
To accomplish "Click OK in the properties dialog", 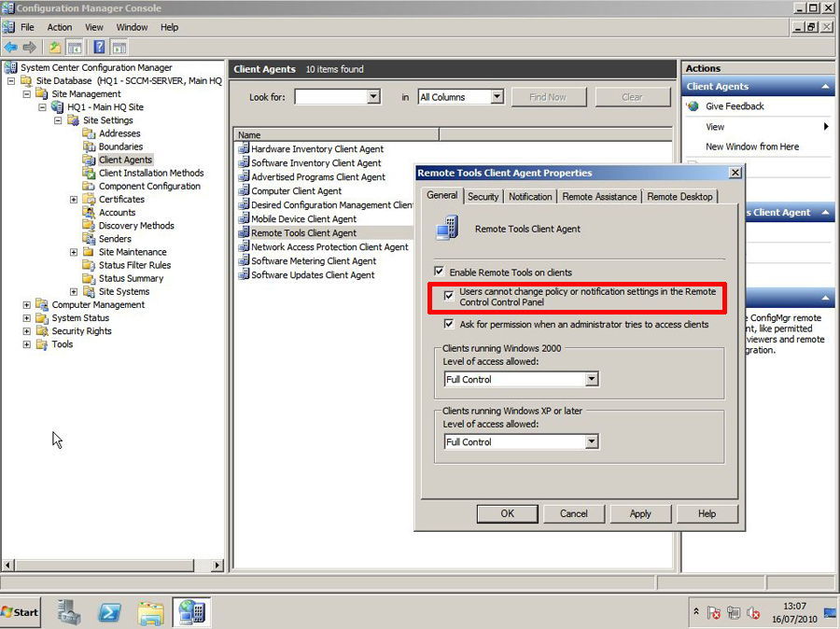I will point(507,513).
